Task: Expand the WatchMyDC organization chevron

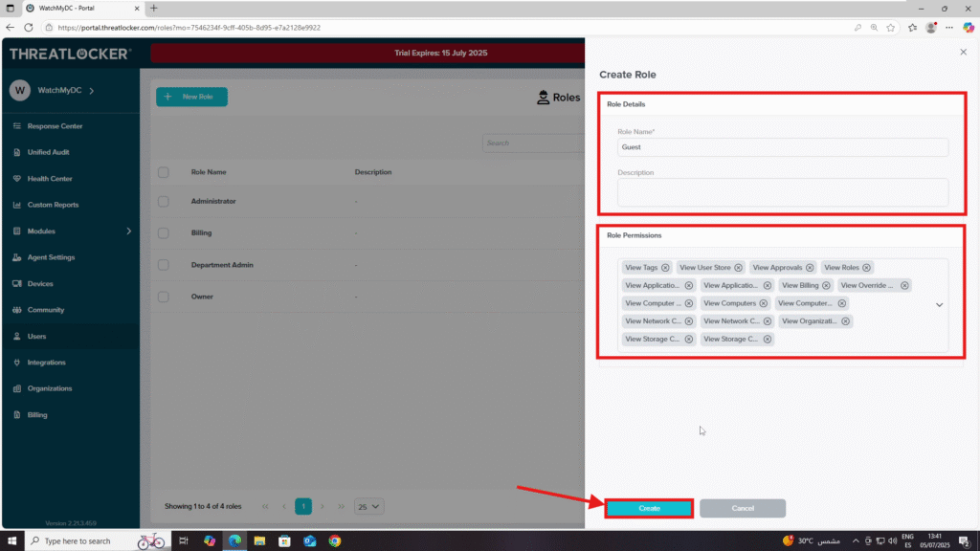Action: point(92,91)
